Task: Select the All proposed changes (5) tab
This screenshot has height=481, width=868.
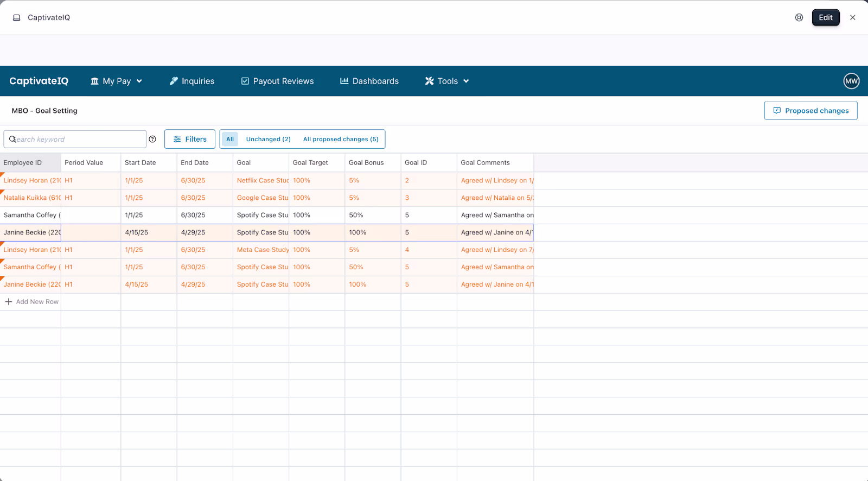Action: [341, 139]
